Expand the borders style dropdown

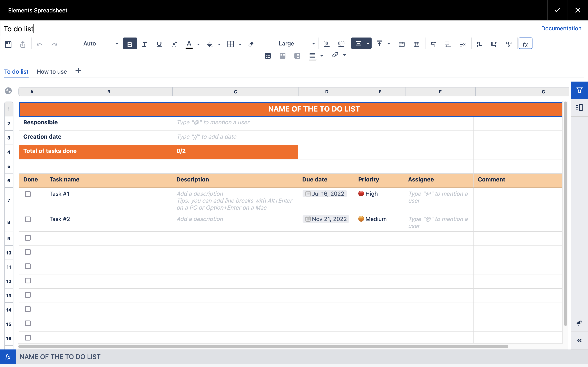click(x=240, y=44)
